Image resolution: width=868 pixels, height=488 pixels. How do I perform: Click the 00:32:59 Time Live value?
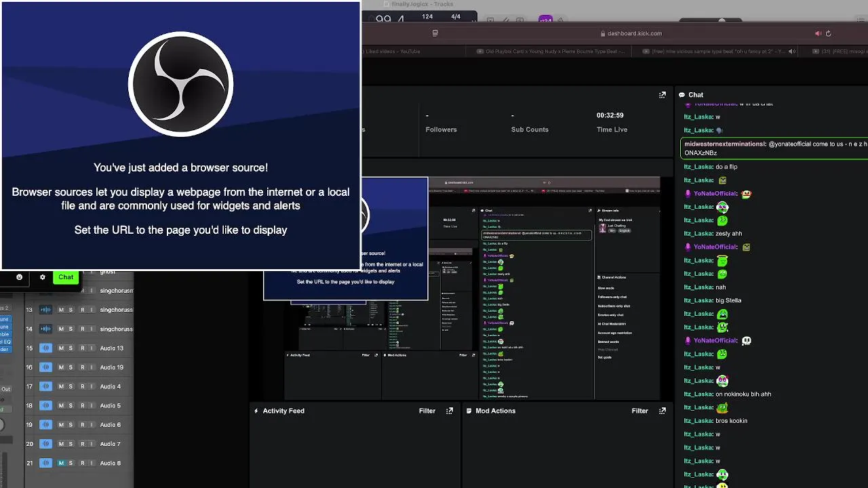tap(610, 115)
